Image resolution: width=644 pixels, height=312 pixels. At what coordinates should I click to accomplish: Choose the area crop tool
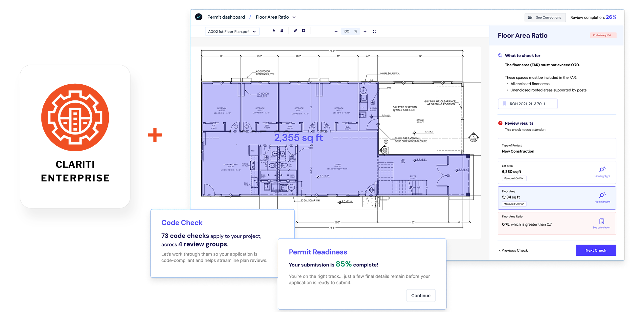[304, 31]
